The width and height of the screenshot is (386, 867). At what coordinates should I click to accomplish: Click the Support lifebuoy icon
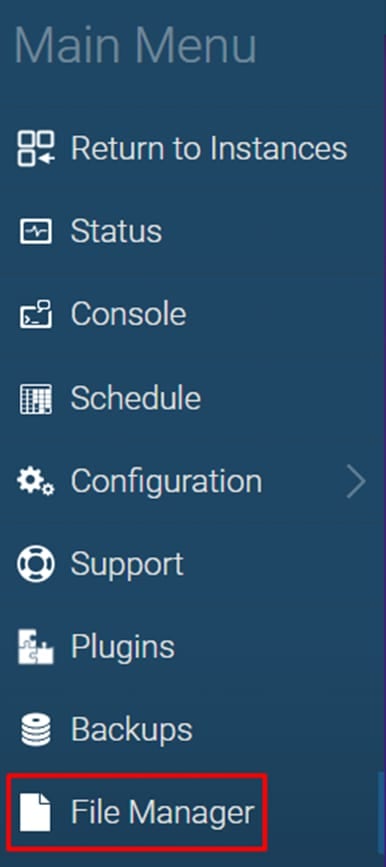tap(36, 564)
